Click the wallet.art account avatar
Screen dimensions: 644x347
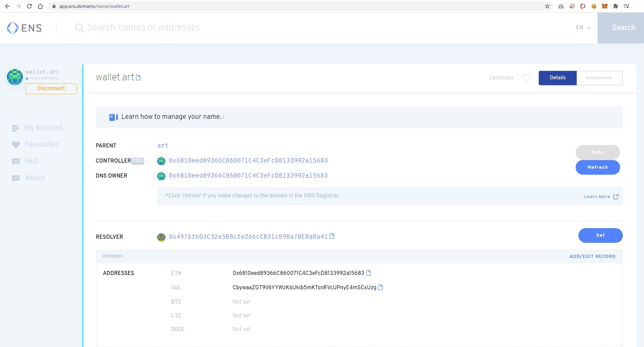pos(15,77)
